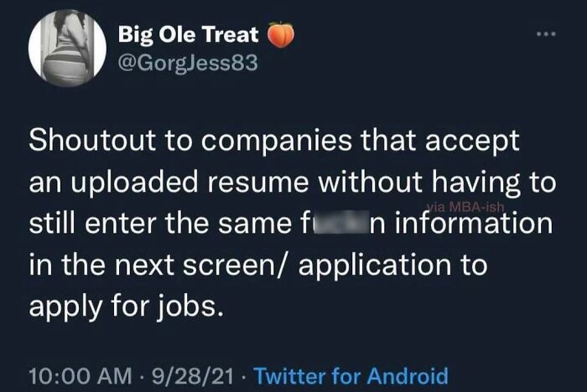
Task: Click the word Shoutout in the tweet
Action: click(92, 140)
